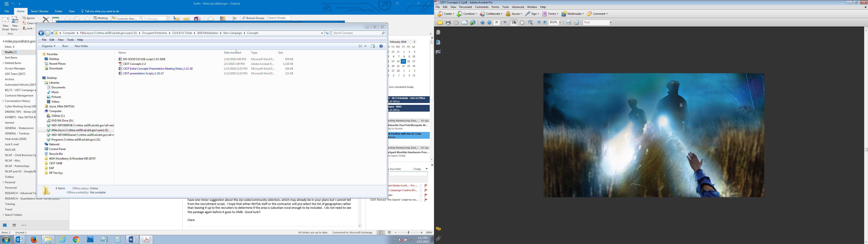The height and width of the screenshot is (244, 868).
Task: Open CIOT presentation Scripts_1-10-17 file
Action: click(143, 73)
